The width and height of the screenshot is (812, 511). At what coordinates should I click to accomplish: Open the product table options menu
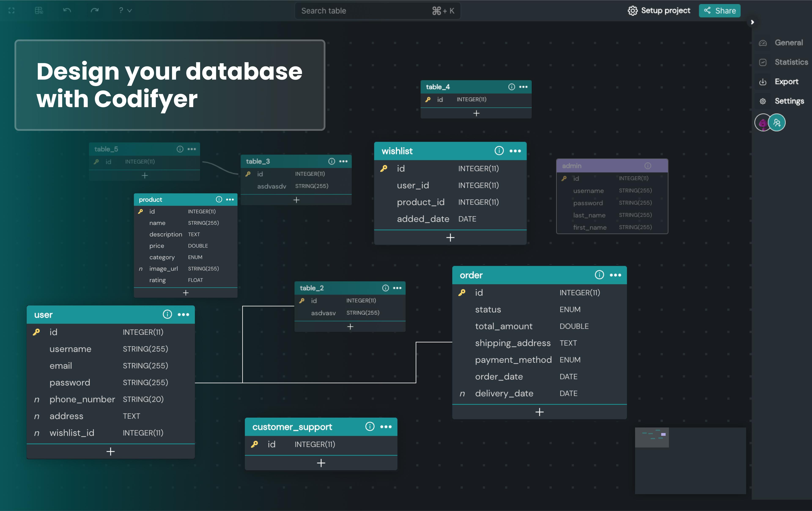(230, 199)
